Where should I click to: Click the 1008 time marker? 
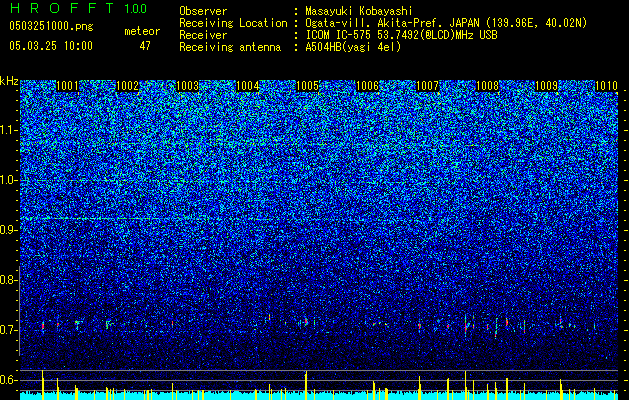pos(487,86)
